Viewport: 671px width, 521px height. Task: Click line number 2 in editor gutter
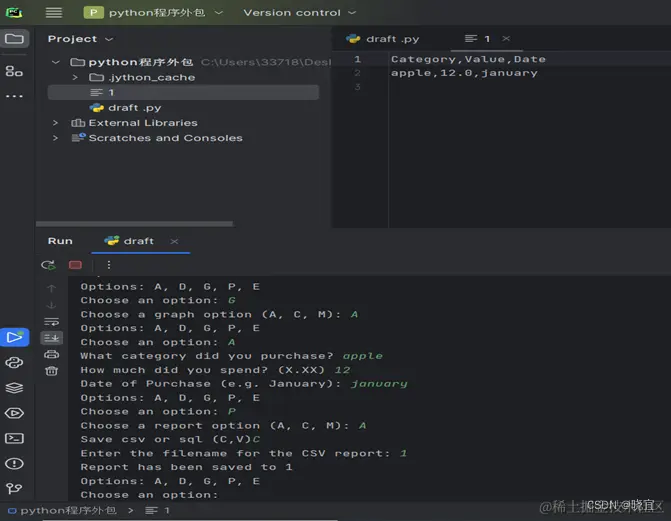click(357, 73)
